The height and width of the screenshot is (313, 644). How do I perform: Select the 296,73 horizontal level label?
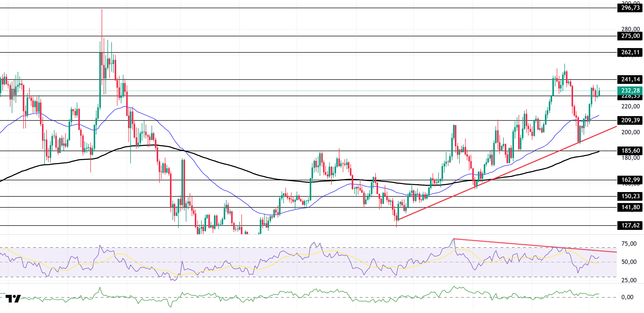[630, 8]
